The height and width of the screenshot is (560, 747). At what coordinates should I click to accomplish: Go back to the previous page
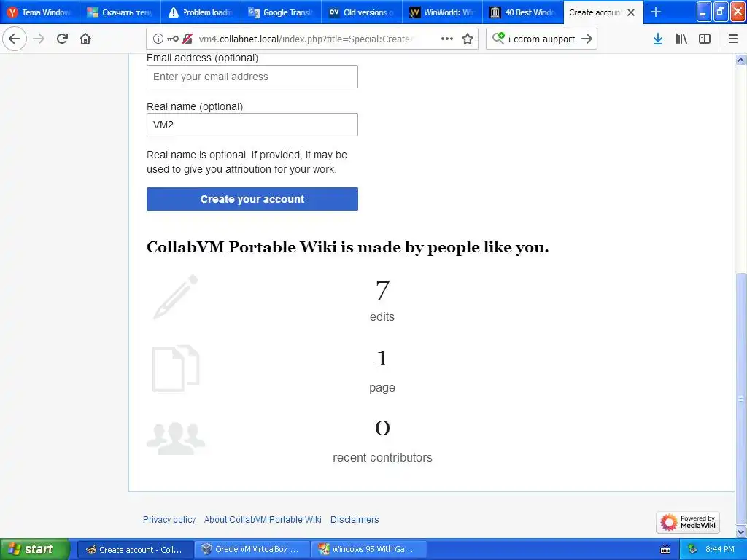tap(15, 39)
